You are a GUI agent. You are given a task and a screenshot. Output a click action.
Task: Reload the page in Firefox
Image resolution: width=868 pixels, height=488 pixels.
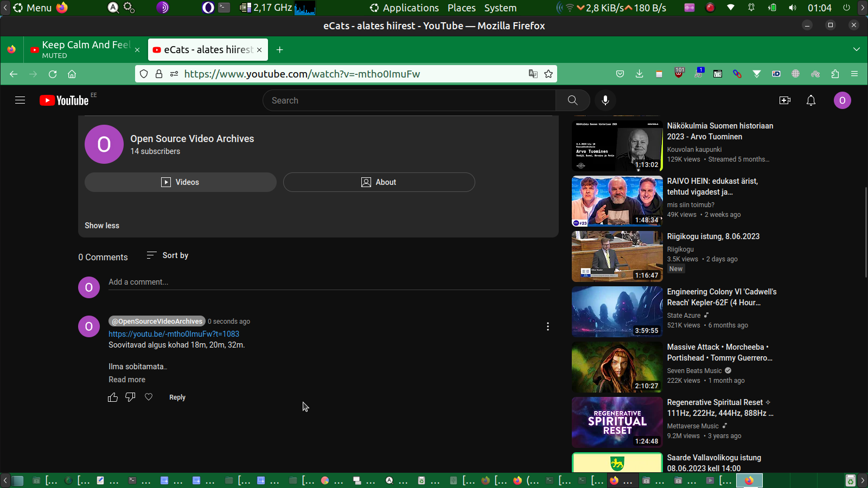[x=53, y=74]
